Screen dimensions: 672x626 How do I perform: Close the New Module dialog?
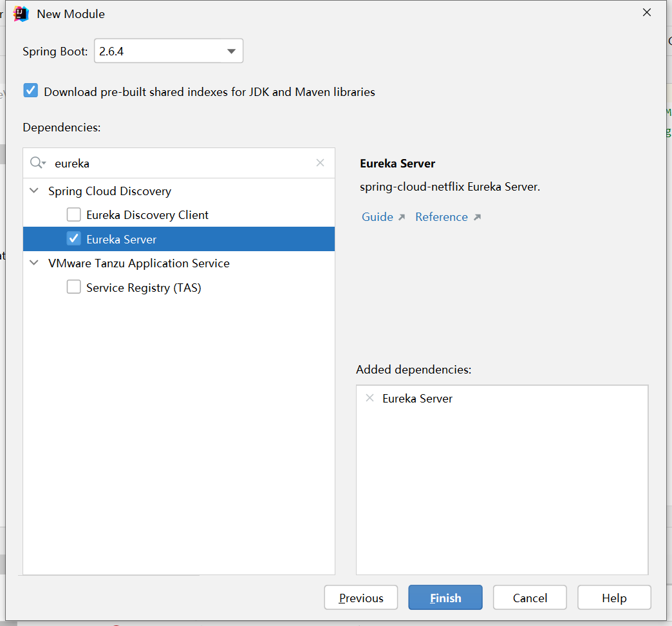pyautogui.click(x=647, y=13)
